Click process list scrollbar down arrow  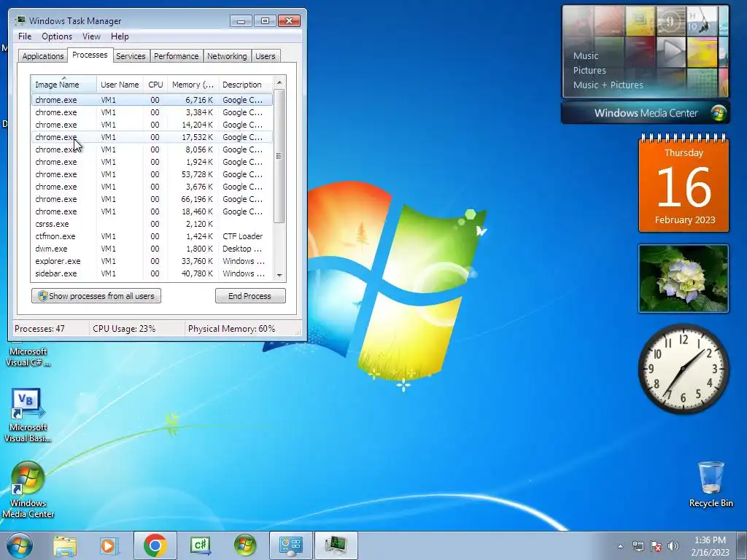tap(279, 275)
